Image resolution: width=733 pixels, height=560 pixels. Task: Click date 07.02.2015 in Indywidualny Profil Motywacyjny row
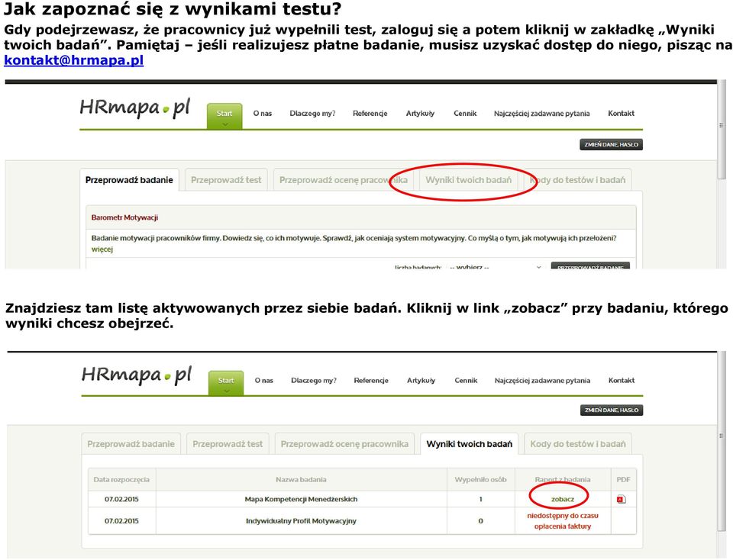[x=121, y=521]
